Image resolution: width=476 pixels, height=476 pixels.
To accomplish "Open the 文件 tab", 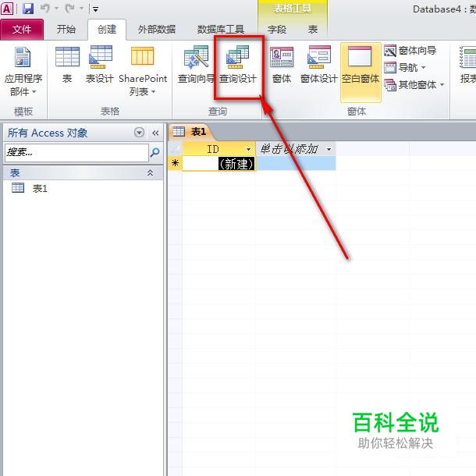I will 22,30.
